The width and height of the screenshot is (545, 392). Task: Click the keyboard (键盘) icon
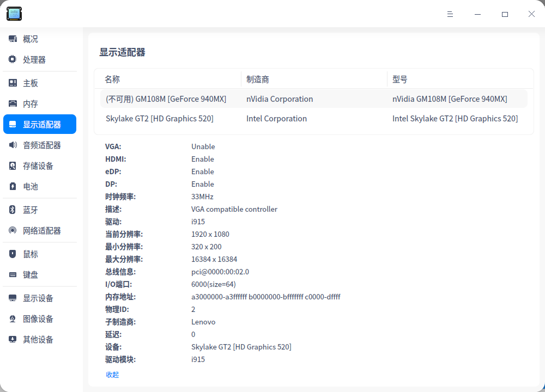tap(13, 274)
